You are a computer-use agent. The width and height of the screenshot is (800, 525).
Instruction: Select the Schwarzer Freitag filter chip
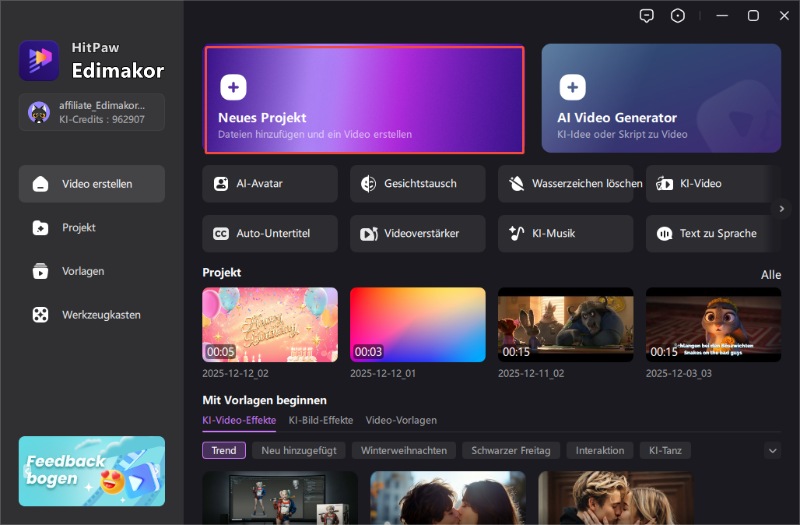click(x=511, y=451)
